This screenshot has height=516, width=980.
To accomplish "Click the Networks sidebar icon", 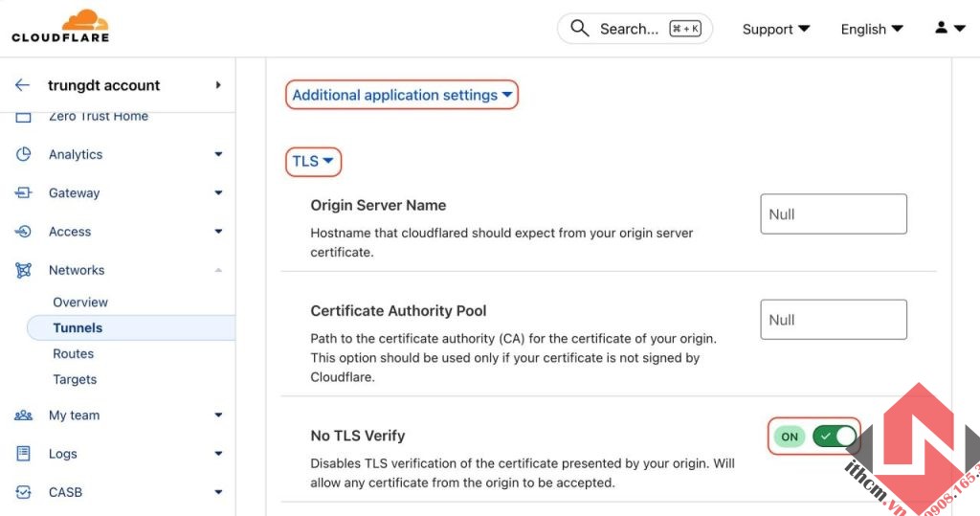I will 23,270.
